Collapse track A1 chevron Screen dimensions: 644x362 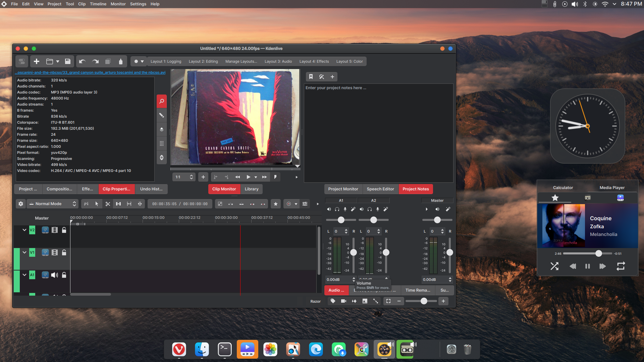tap(24, 275)
